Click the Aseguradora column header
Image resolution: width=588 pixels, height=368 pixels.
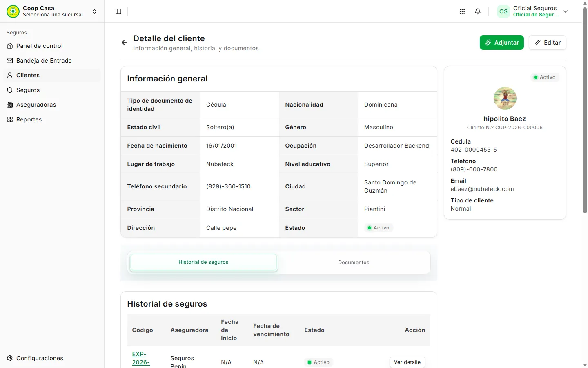(189, 330)
